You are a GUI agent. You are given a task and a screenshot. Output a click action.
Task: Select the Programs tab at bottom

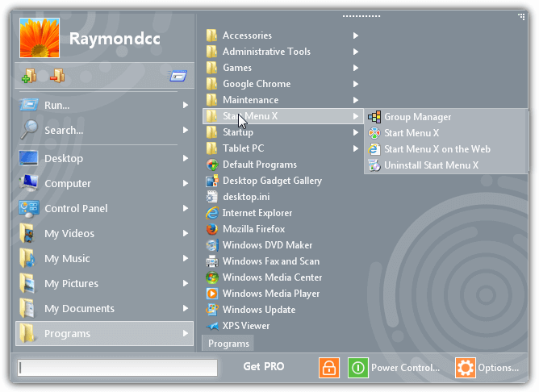coord(228,344)
